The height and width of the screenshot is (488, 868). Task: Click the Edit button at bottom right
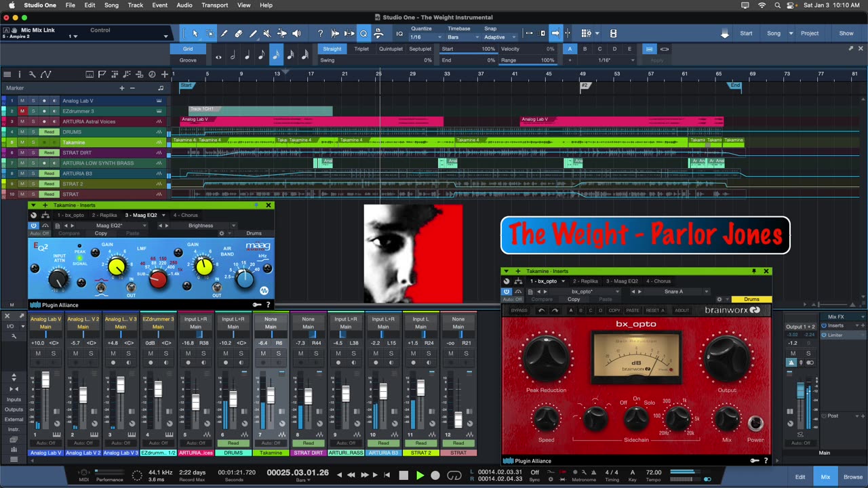click(x=800, y=477)
